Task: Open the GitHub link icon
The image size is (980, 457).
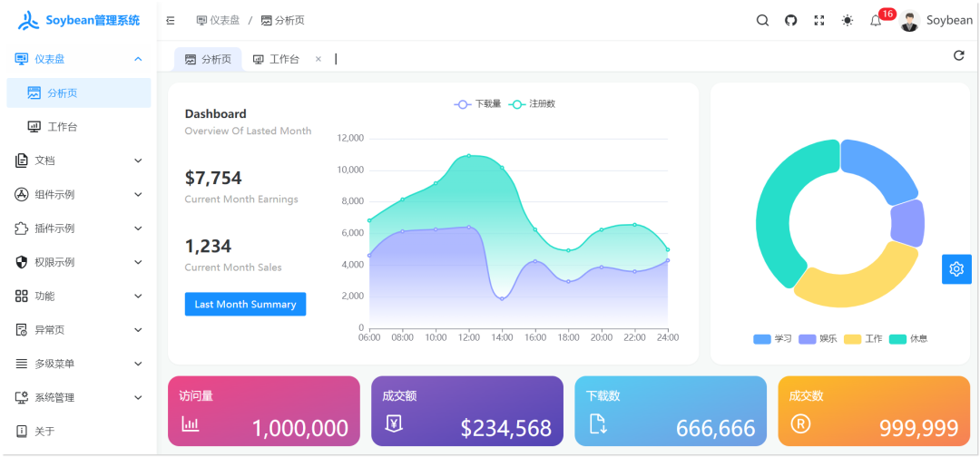Action: click(x=791, y=21)
